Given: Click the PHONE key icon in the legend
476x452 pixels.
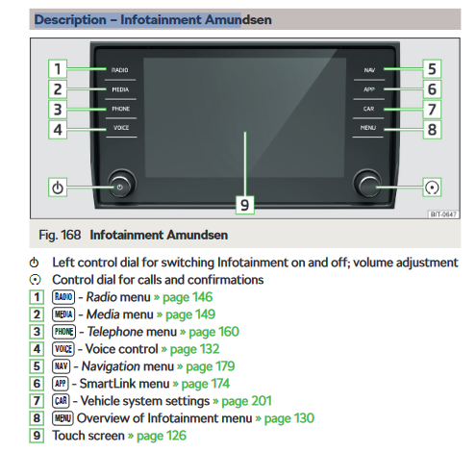Looking at the screenshot, I should point(63,332).
